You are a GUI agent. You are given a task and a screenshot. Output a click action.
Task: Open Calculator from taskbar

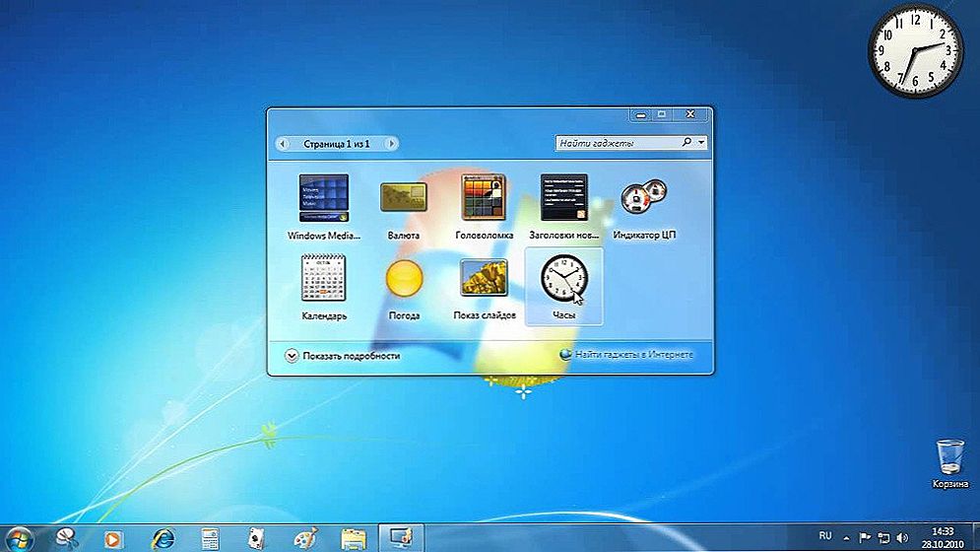210,539
